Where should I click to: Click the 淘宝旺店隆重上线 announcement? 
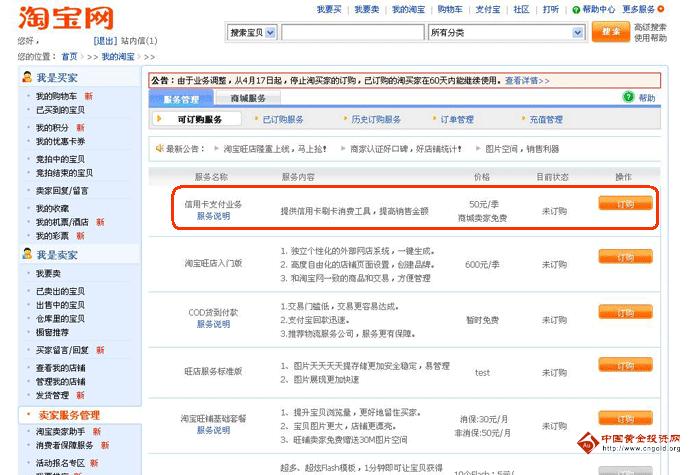(x=275, y=149)
